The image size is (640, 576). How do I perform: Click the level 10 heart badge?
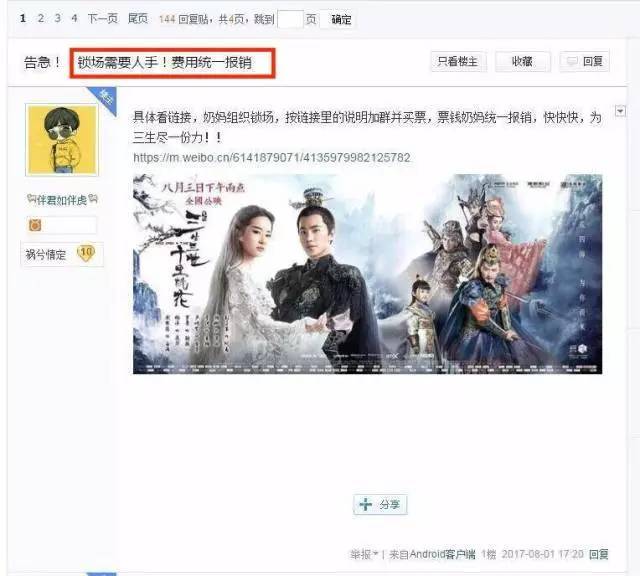86,253
